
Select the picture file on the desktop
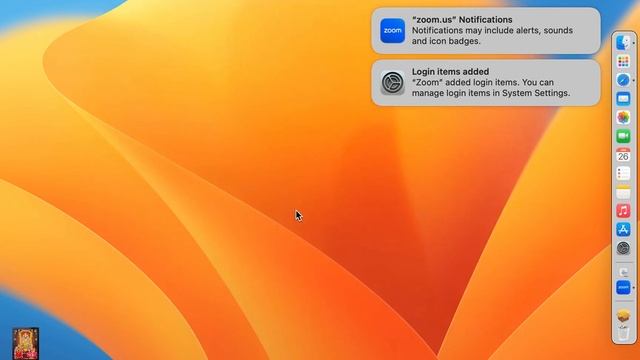[26, 343]
